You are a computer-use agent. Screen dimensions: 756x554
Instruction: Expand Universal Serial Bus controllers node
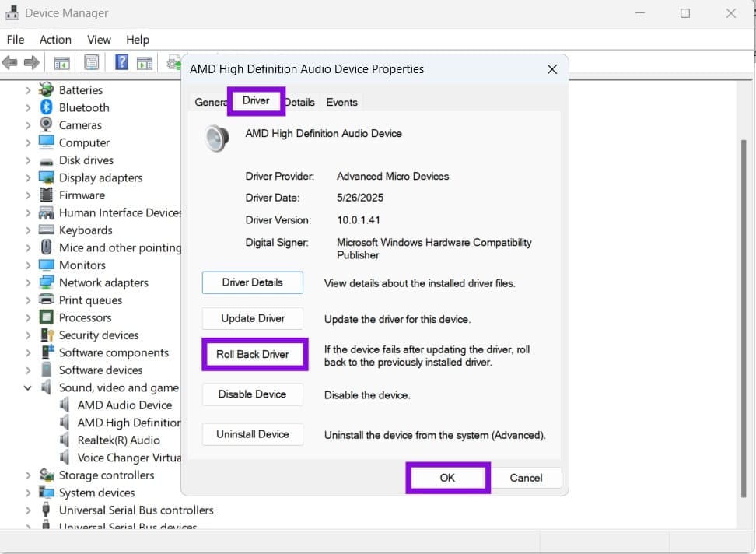coord(28,510)
